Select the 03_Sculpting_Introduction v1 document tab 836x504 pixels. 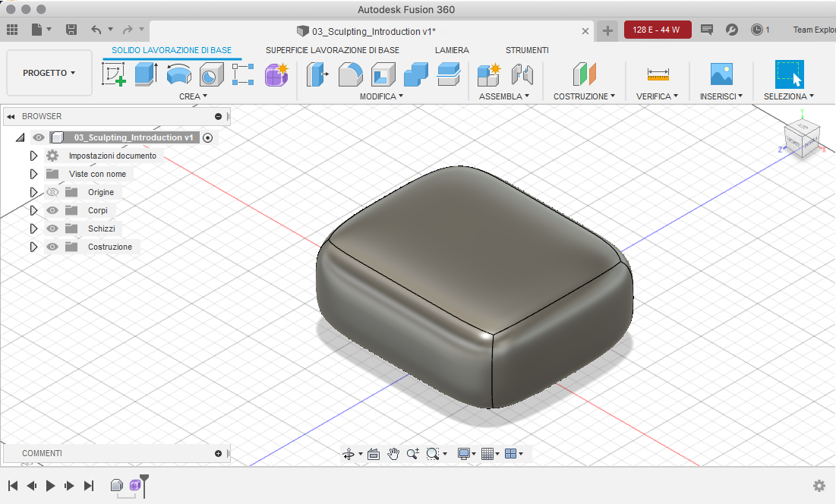point(371,31)
